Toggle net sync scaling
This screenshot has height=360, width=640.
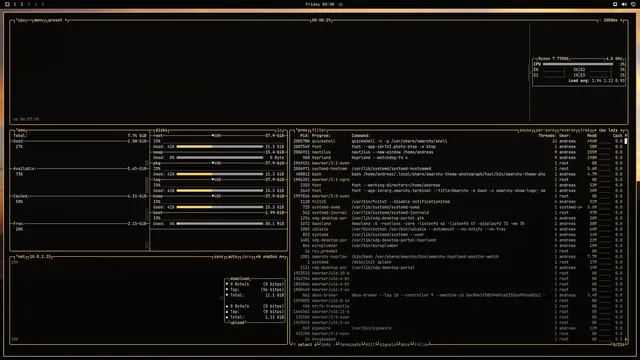click(218, 257)
